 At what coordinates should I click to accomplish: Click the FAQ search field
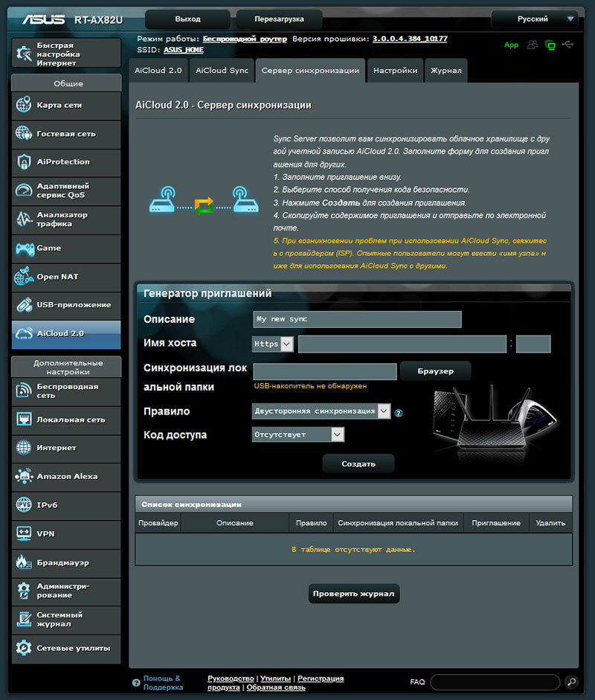coord(495,682)
